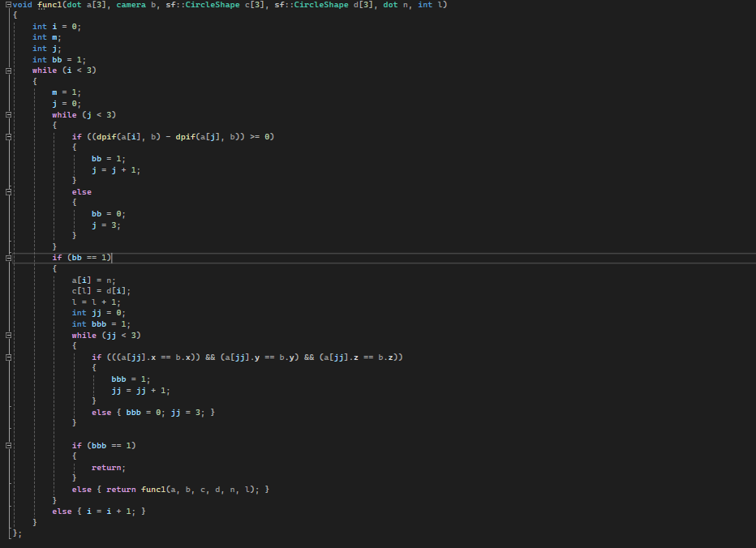The image size is (756, 548).
Task: Collapse the if dpif comparison block
Action: pyautogui.click(x=8, y=137)
